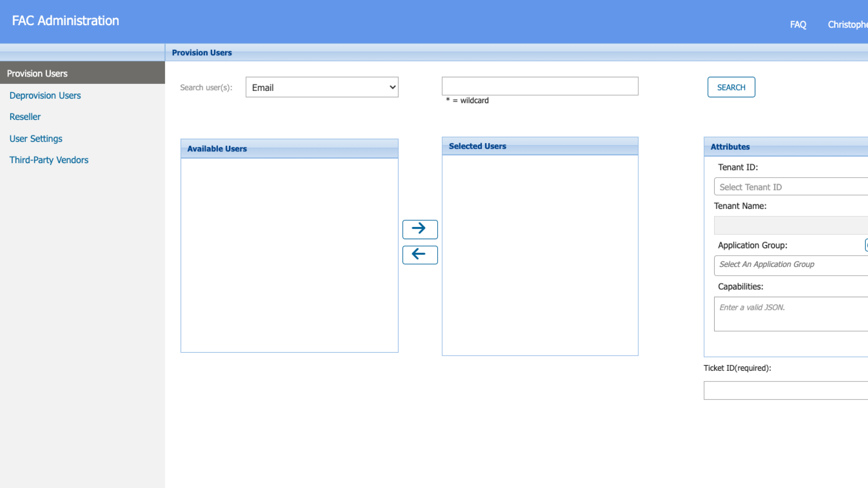Click inside the Selected Users list
This screenshot has width=868, height=488.
pos(540,255)
